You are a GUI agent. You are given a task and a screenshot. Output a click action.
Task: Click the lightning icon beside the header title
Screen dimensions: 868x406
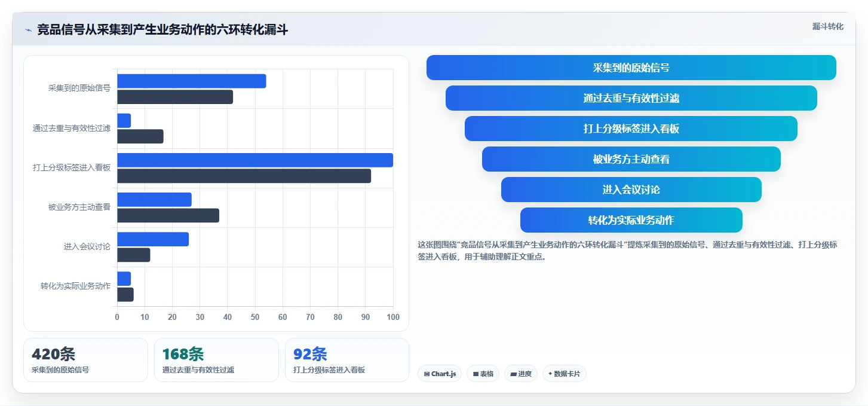click(28, 30)
